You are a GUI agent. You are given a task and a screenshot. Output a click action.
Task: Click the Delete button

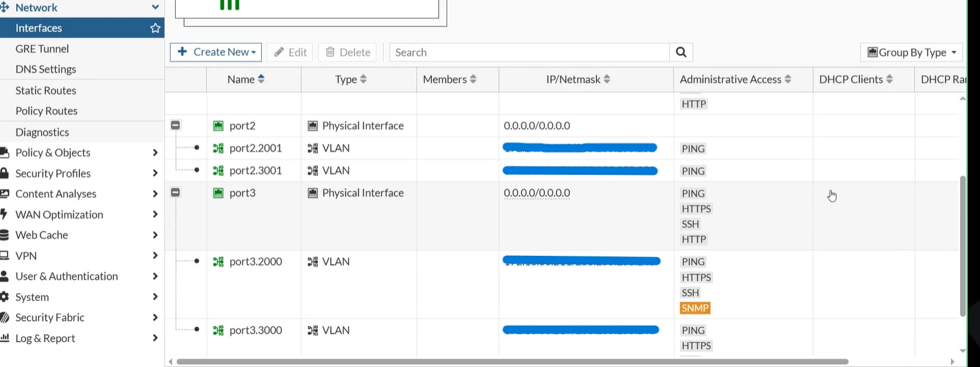[347, 52]
